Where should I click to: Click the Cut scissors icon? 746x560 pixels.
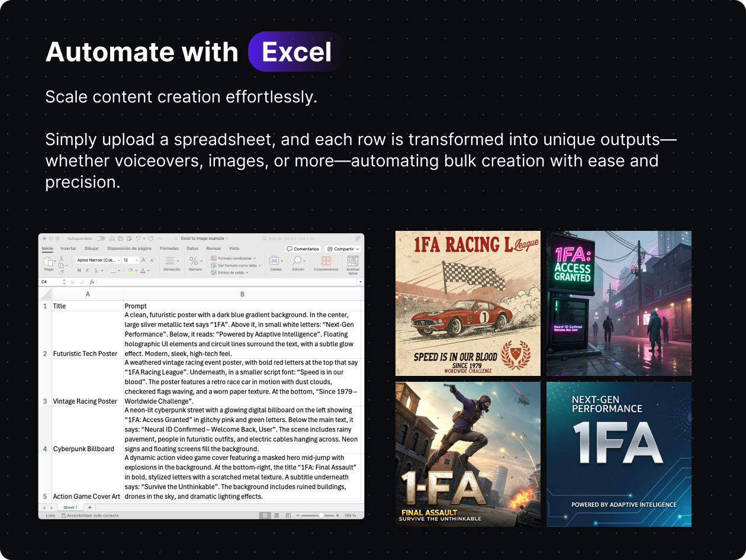(x=61, y=259)
